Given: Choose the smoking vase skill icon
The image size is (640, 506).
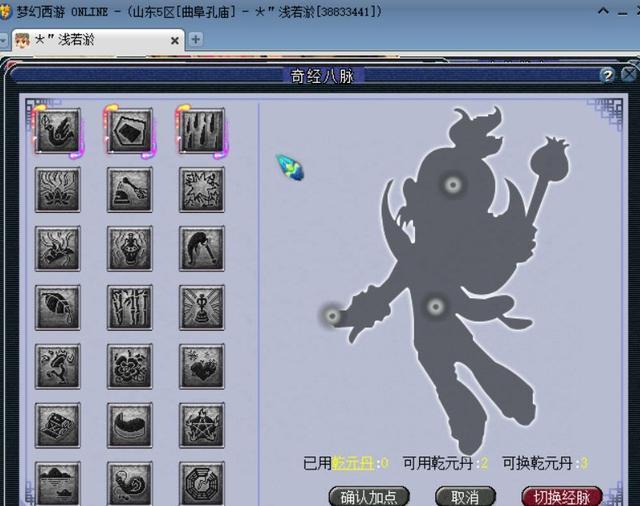Looking at the screenshot, I should 129,249.
